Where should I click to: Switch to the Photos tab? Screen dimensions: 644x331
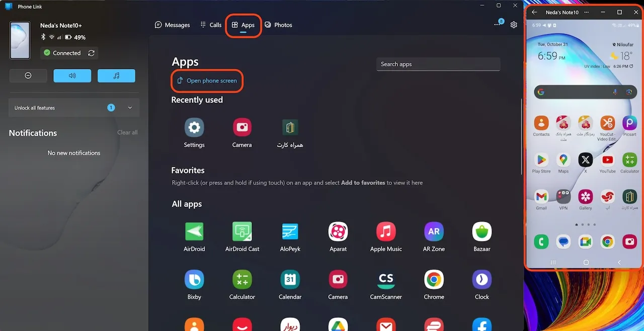tap(278, 25)
